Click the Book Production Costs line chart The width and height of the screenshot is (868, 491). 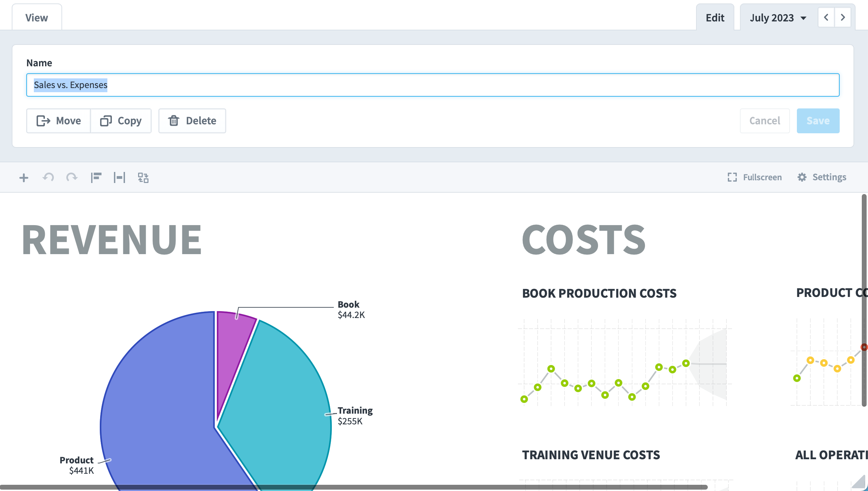pos(625,363)
